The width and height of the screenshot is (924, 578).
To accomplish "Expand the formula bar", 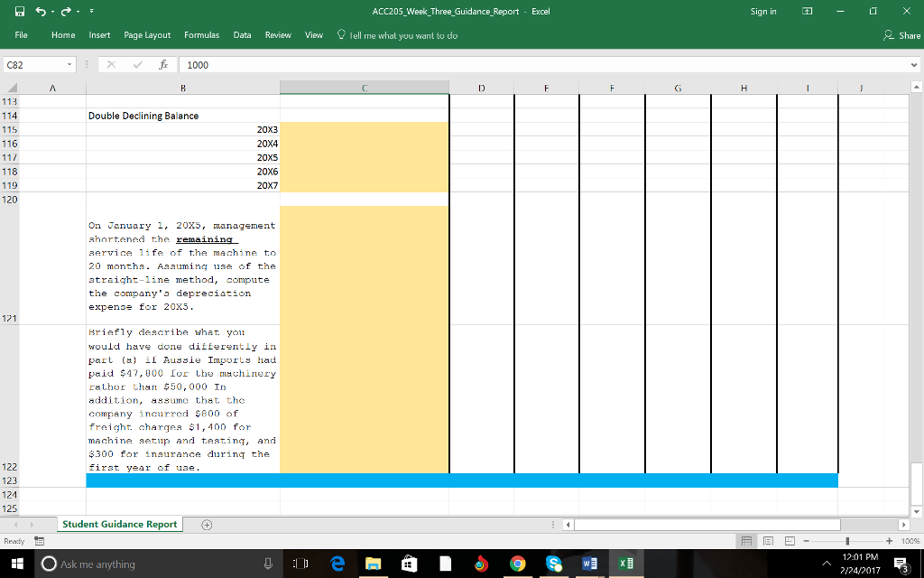I will click(915, 65).
